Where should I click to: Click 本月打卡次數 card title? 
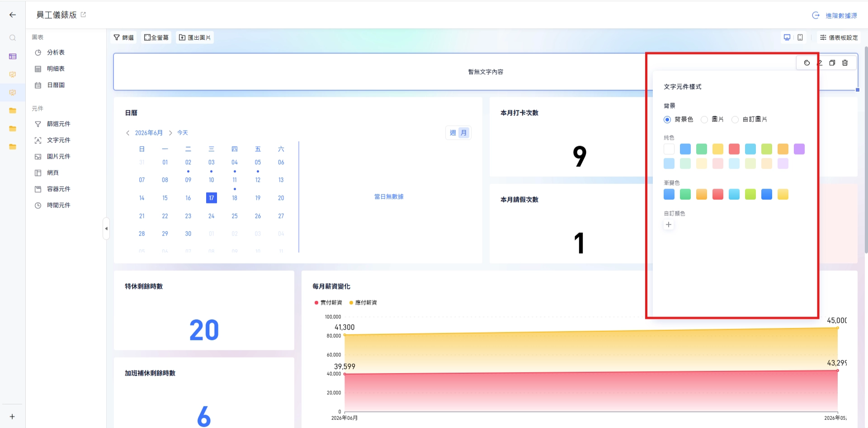[x=519, y=113]
